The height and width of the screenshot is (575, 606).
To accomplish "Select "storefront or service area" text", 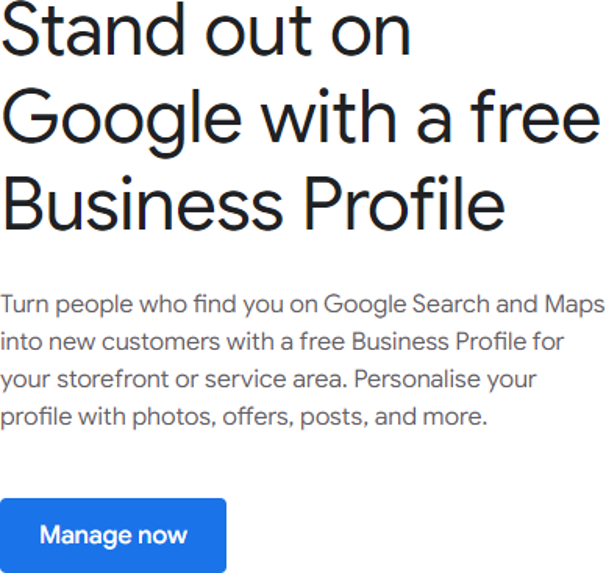I will pyautogui.click(x=200, y=381).
